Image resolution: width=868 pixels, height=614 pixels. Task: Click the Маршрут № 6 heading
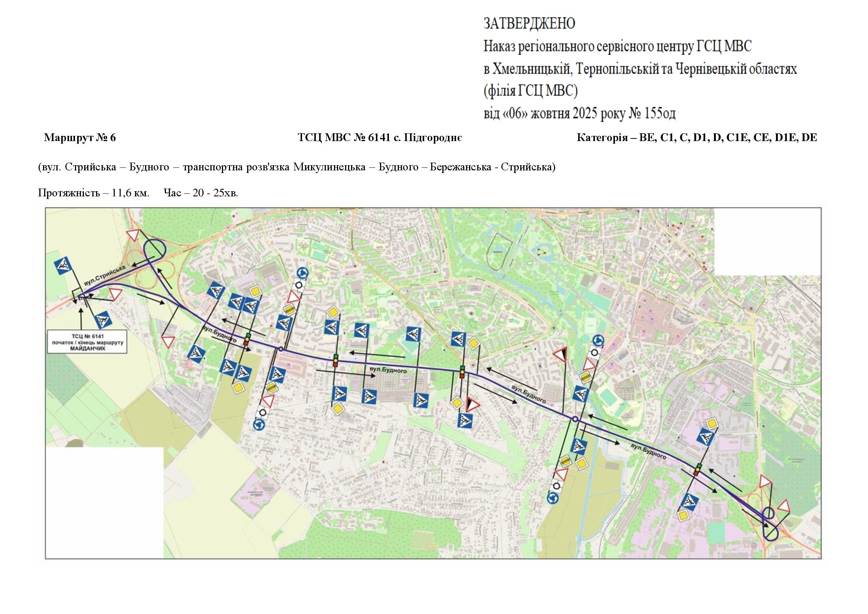point(80,138)
